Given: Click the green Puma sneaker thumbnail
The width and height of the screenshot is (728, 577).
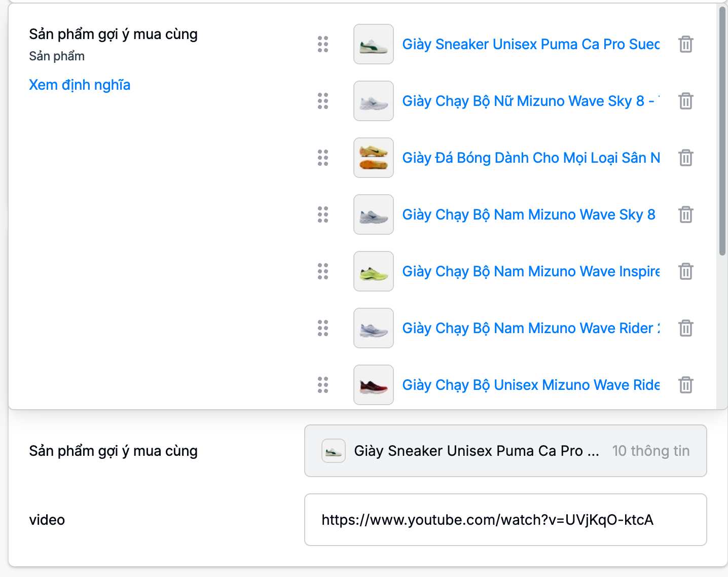Looking at the screenshot, I should pos(374,44).
